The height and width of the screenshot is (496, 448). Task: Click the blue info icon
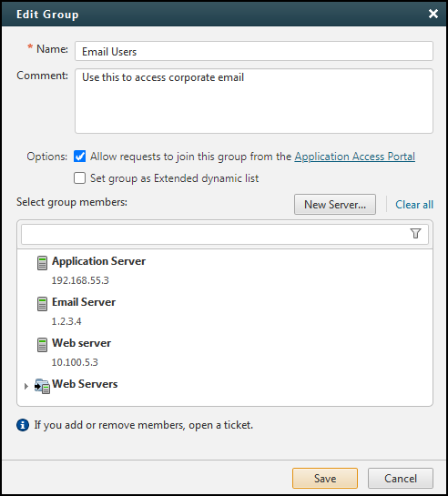tap(23, 425)
